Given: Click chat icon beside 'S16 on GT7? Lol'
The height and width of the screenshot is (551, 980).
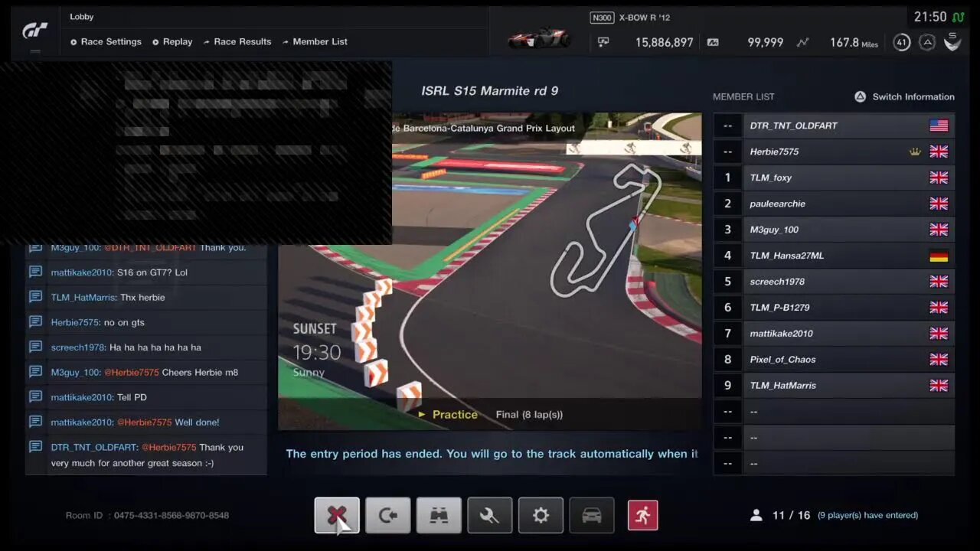Looking at the screenshot, I should click(35, 272).
